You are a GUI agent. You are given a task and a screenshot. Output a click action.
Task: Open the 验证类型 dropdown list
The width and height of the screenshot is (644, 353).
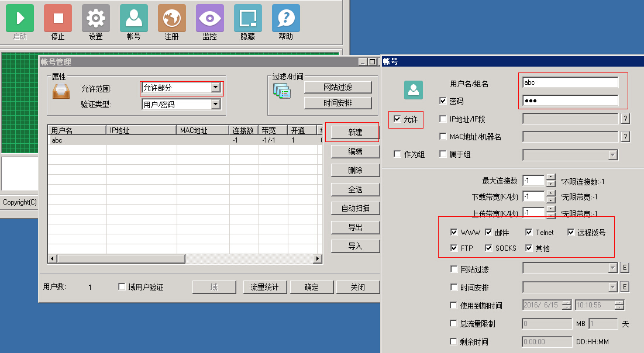[x=215, y=105]
